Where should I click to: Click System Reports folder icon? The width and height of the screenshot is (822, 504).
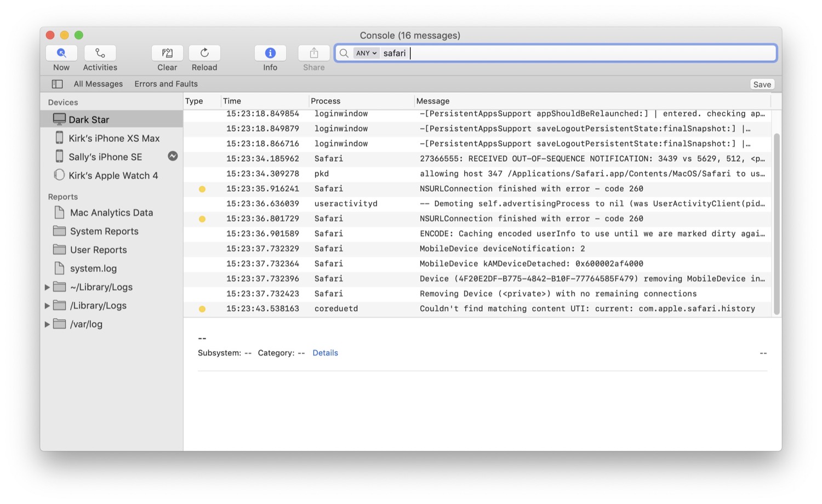[x=59, y=231]
